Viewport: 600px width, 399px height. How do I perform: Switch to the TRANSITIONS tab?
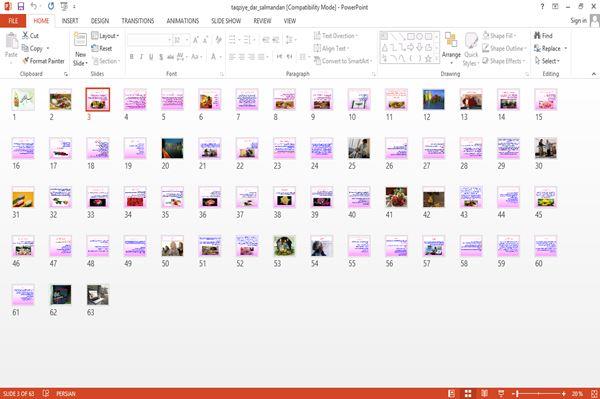click(x=138, y=21)
